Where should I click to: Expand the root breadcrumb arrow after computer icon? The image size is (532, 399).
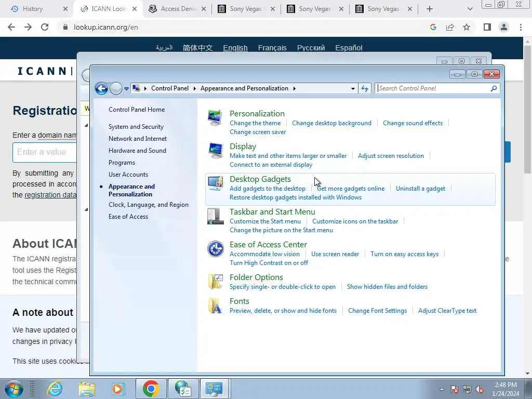(145, 88)
